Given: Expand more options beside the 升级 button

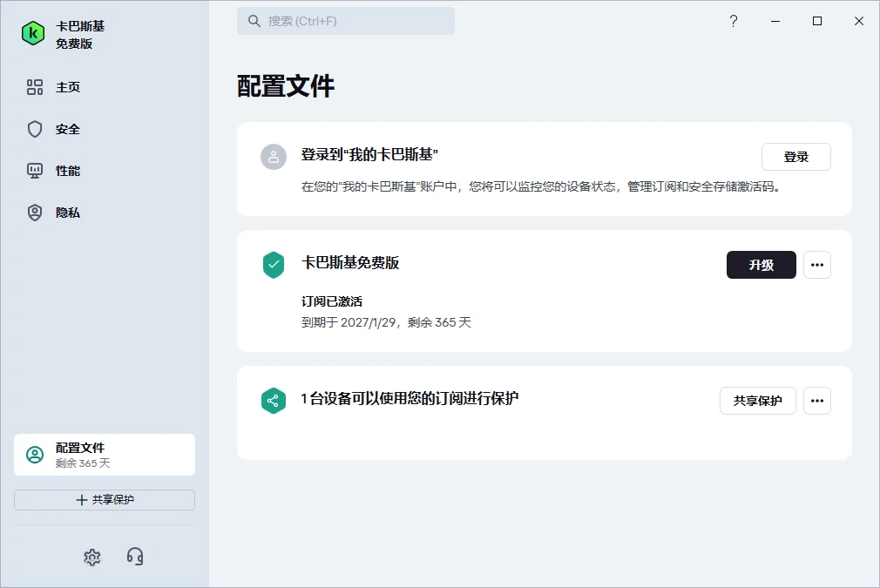Looking at the screenshot, I should point(816,265).
